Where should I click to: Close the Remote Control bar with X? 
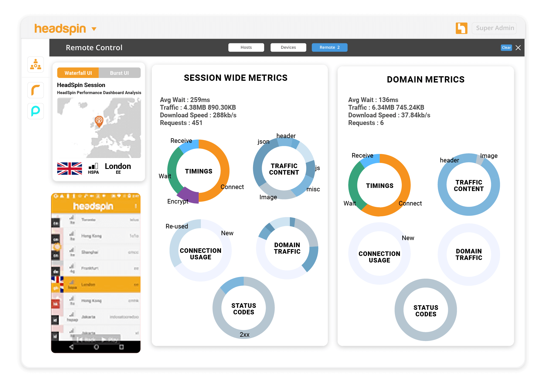coord(518,48)
